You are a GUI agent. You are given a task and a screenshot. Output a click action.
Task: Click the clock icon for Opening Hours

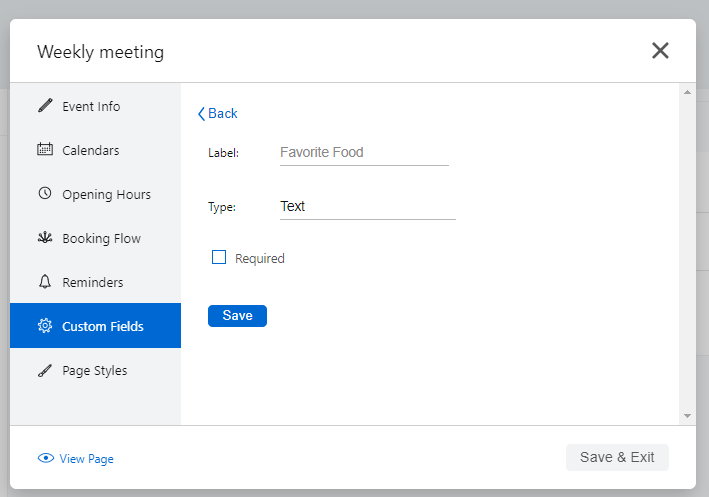[44, 194]
